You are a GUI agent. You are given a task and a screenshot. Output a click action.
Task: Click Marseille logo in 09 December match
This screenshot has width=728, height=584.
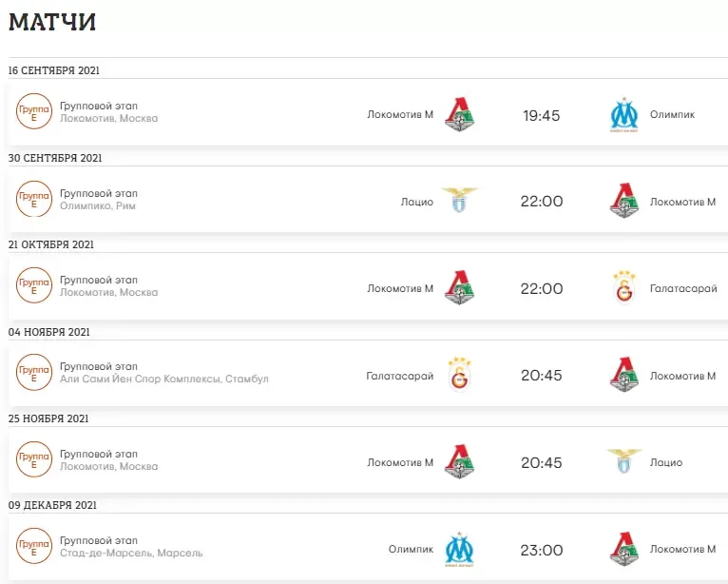pyautogui.click(x=460, y=550)
